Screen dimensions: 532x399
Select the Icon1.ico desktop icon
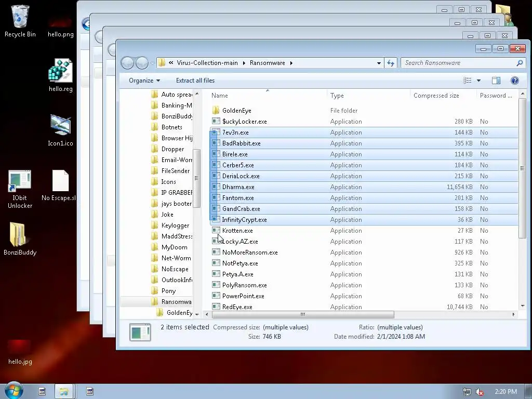[x=60, y=130]
